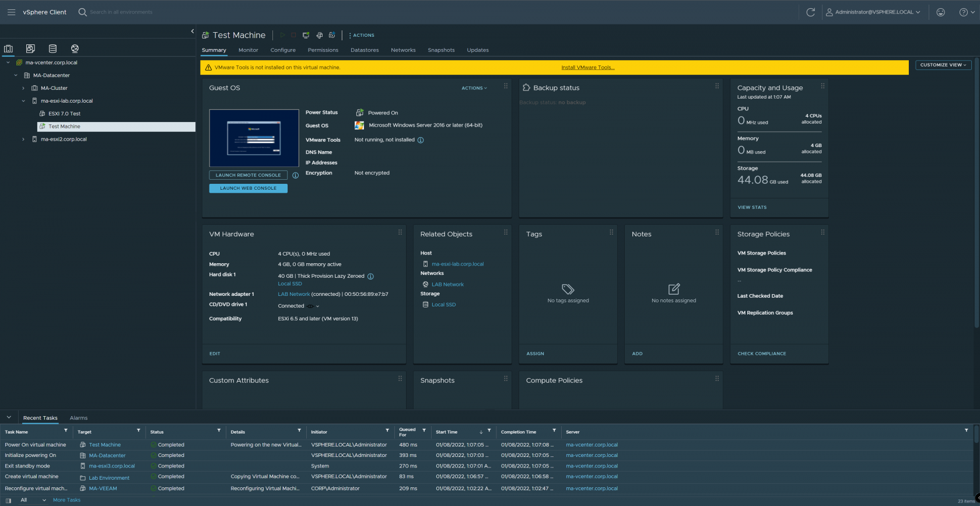Image resolution: width=980 pixels, height=506 pixels.
Task: Click Check Compliance in Storage Policies
Action: point(762,354)
